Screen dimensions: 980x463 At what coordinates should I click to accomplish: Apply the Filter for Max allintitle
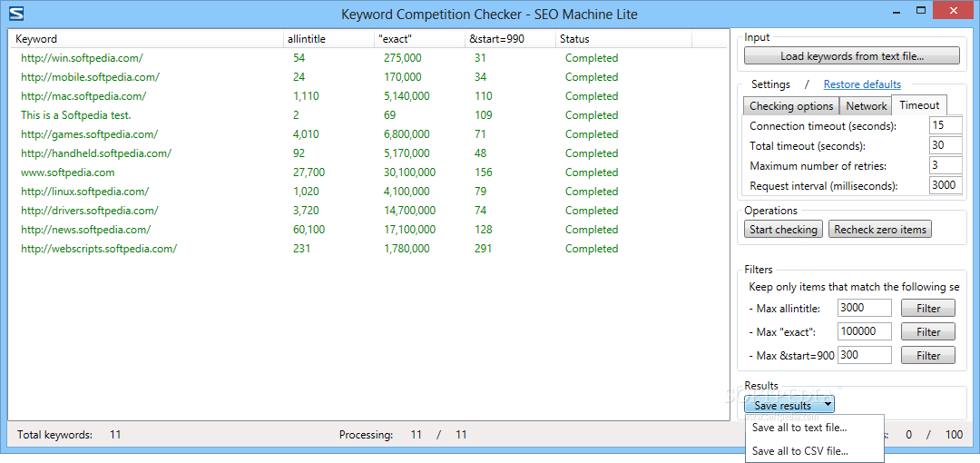(928, 308)
